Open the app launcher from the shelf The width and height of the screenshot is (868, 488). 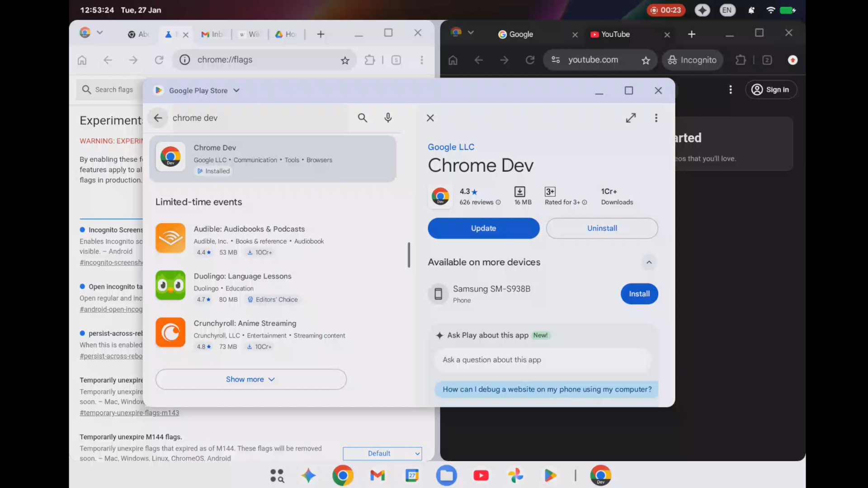(277, 475)
